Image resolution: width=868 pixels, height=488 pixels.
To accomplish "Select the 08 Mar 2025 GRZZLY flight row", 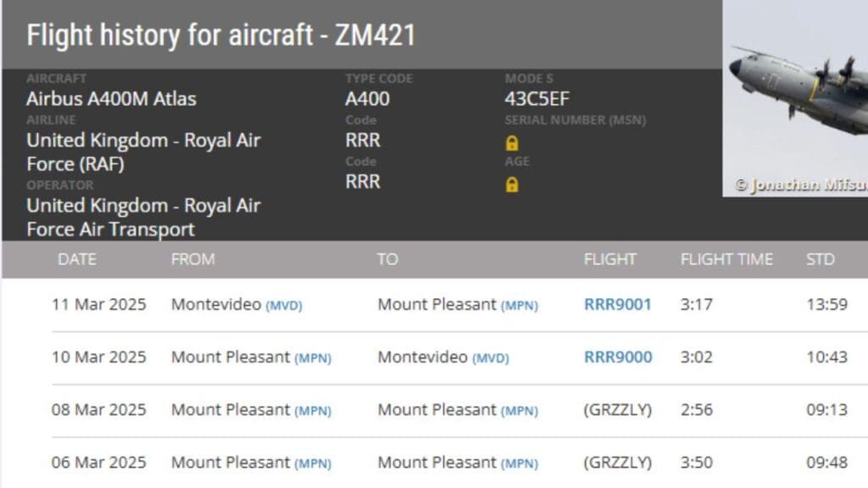I will [424, 410].
